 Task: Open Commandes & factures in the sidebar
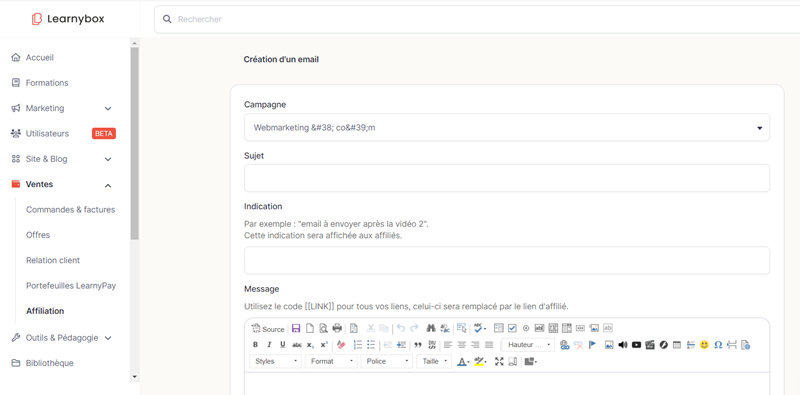(70, 210)
